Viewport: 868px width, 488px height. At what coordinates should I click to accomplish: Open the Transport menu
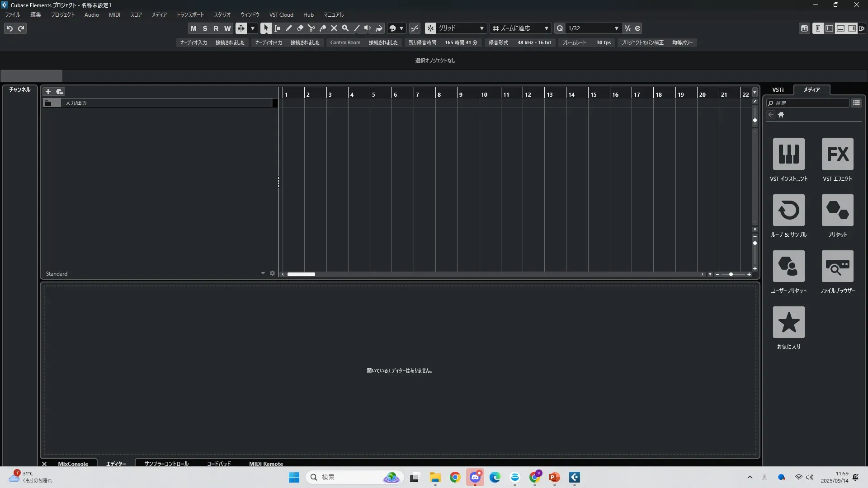(190, 15)
